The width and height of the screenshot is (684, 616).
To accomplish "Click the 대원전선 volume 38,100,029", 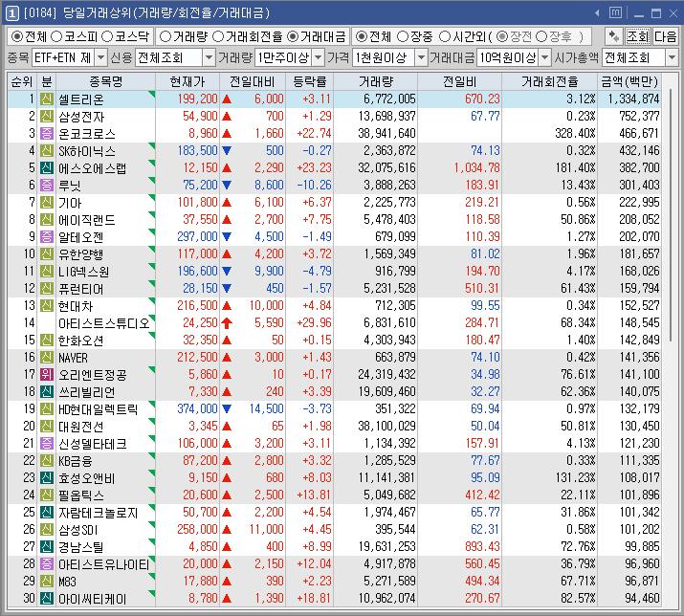I will point(386,426).
